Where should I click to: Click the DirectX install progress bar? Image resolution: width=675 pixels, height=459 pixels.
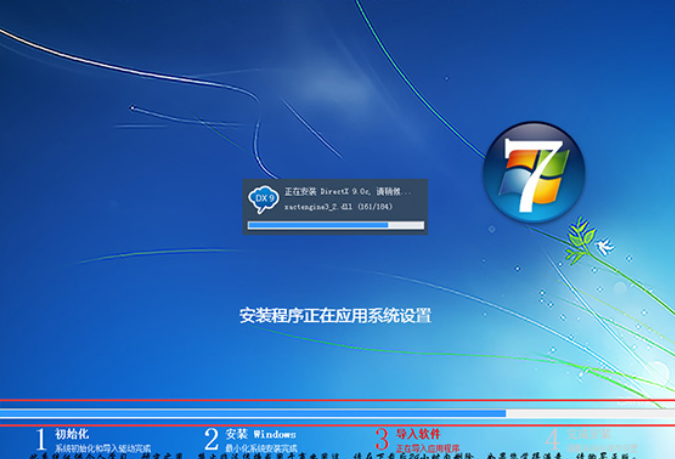(x=336, y=225)
